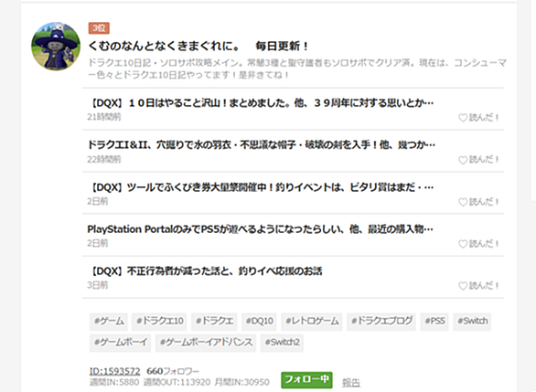This screenshot has width=536, height=392.
Task: Open the ID:1593572 link
Action: [x=115, y=371]
